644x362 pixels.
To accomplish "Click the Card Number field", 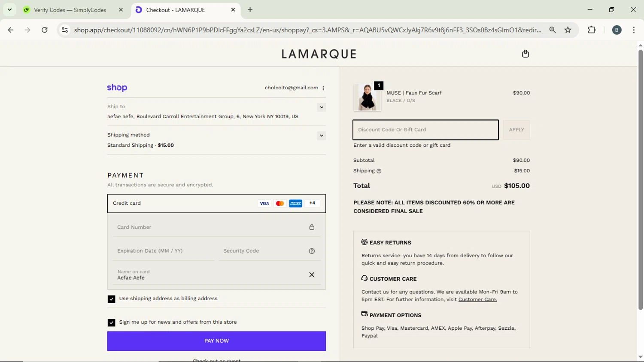I will [x=216, y=227].
